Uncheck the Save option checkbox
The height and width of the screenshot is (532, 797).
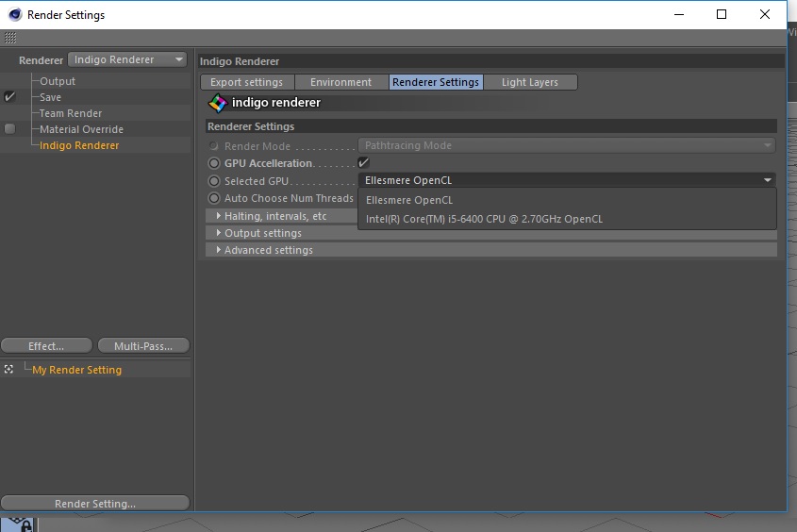tap(9, 97)
